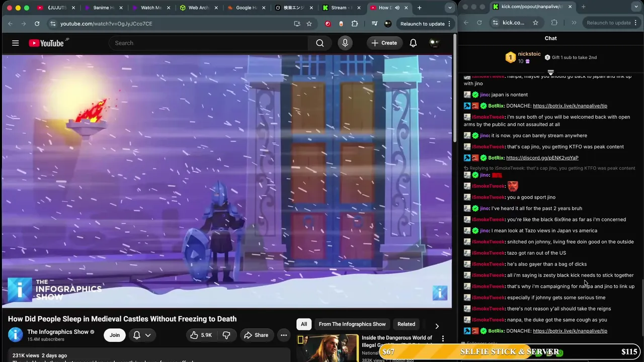Open The Infographics Show channel name

[58, 332]
